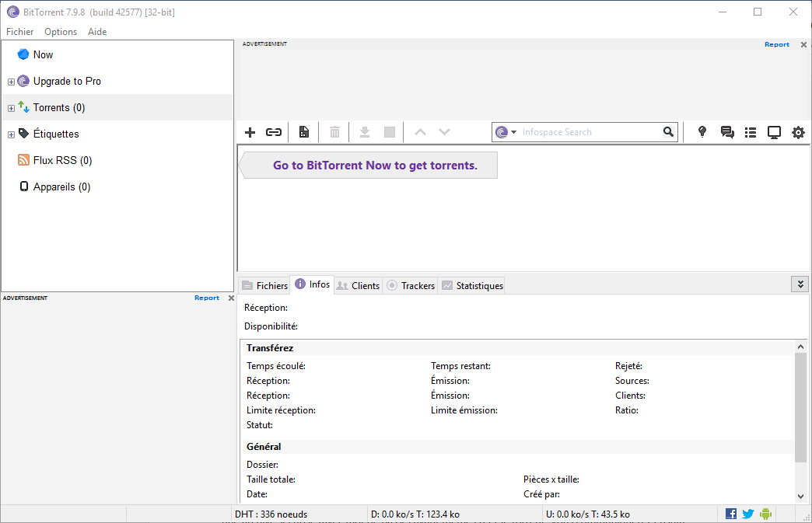Click the remote monitor icon

(774, 132)
